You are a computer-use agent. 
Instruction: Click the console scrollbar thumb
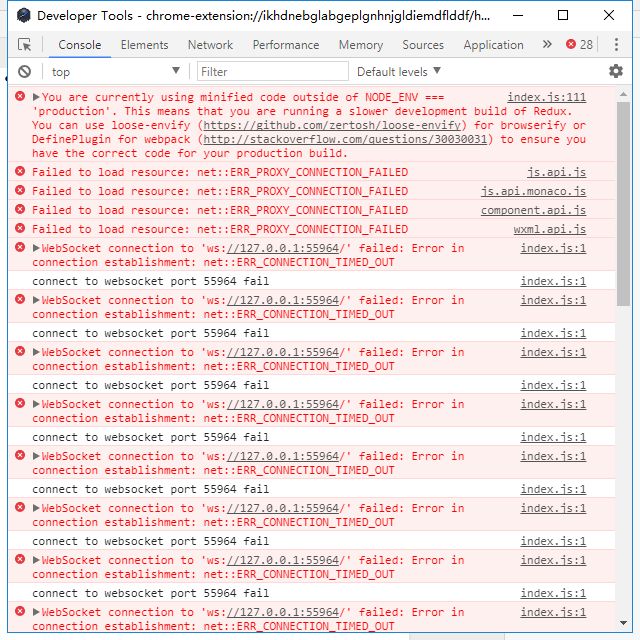[x=623, y=203]
